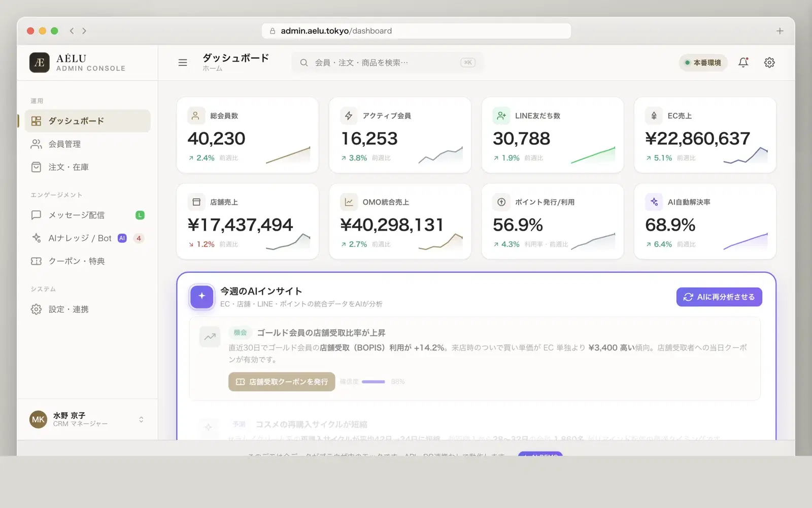Open 設定・連携 in sidebar
Image resolution: width=812 pixels, height=508 pixels.
87,309
